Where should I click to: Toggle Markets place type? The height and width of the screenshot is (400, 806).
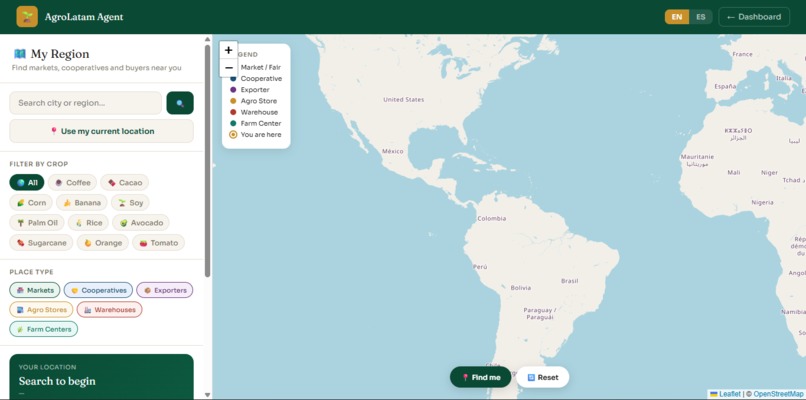tap(35, 290)
